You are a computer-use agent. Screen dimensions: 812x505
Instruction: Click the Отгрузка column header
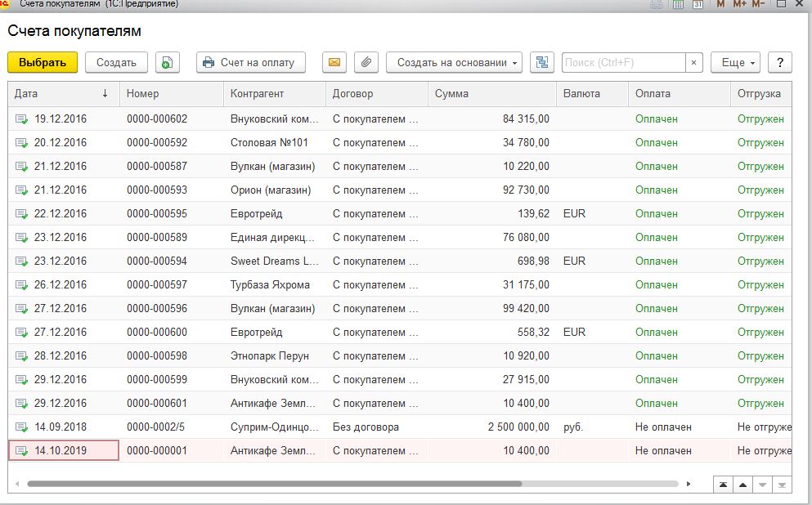pyautogui.click(x=761, y=94)
